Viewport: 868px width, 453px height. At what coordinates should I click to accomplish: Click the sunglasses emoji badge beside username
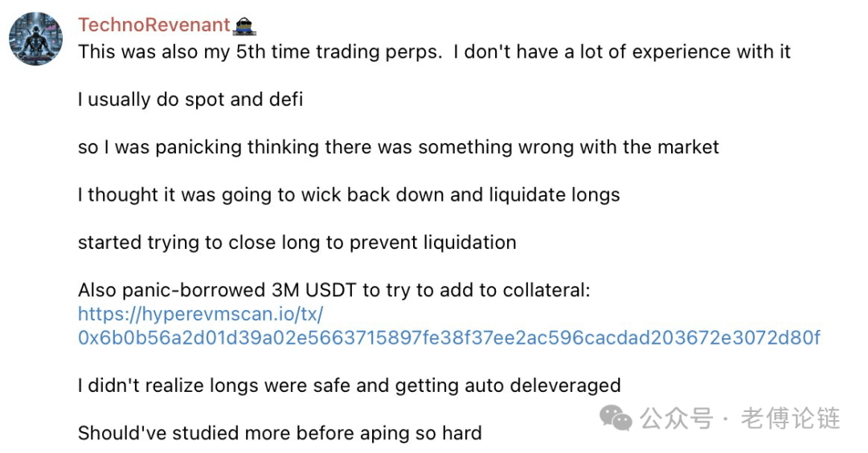(244, 26)
